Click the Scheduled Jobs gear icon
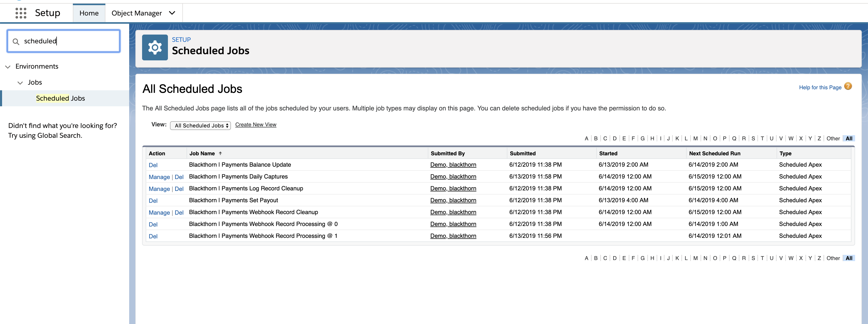Image resolution: width=868 pixels, height=324 pixels. [155, 47]
